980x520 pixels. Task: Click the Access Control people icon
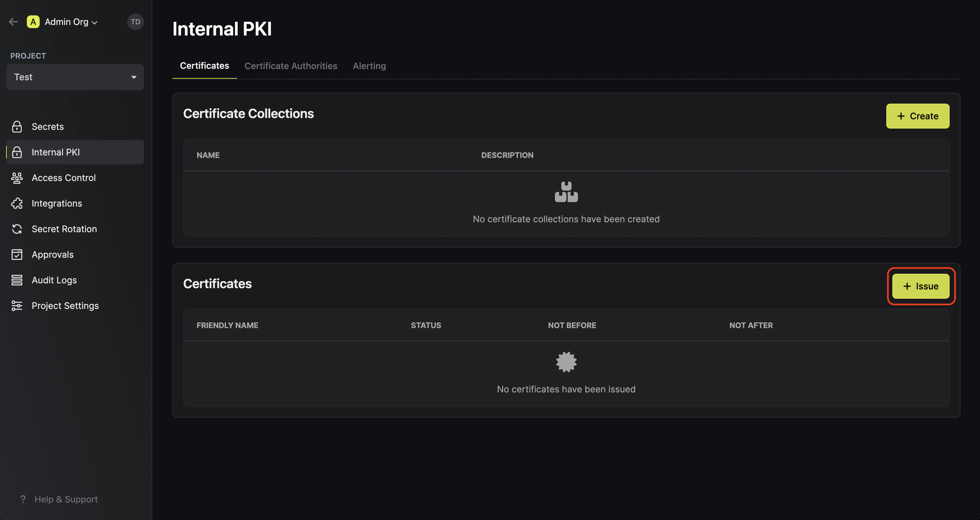click(17, 177)
